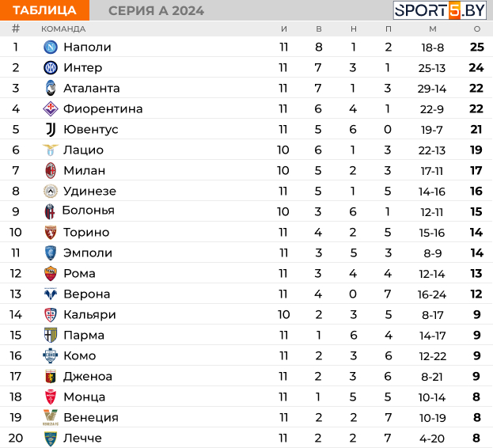Click the М goals column header
493x448 pixels.
click(x=433, y=29)
